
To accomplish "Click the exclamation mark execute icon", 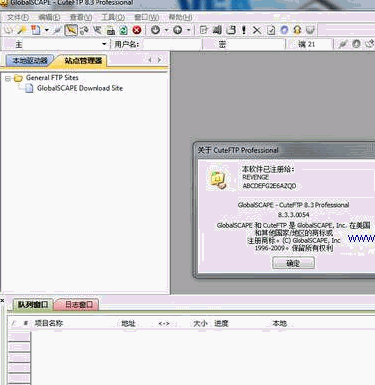I will click(x=244, y=30).
